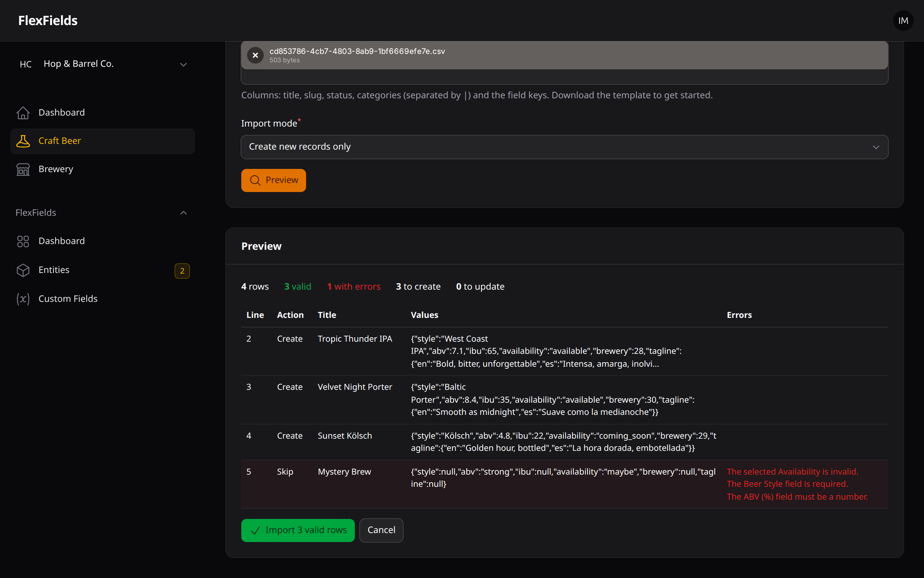Click the orange Preview button

[273, 180]
